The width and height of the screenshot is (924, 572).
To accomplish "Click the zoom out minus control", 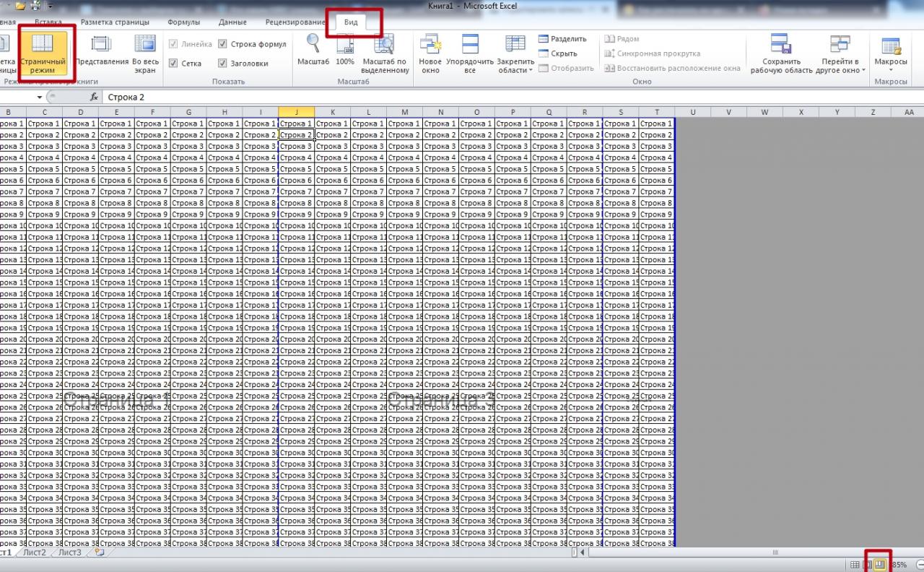I will (x=918, y=564).
